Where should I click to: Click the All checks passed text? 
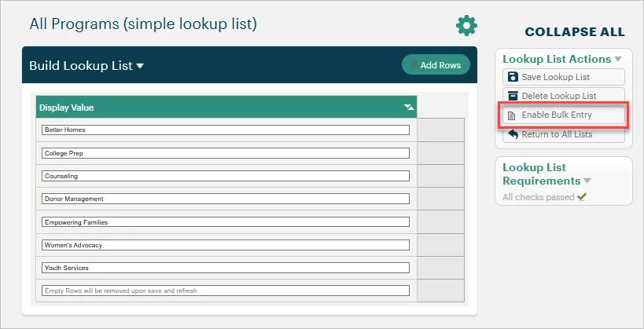[539, 197]
